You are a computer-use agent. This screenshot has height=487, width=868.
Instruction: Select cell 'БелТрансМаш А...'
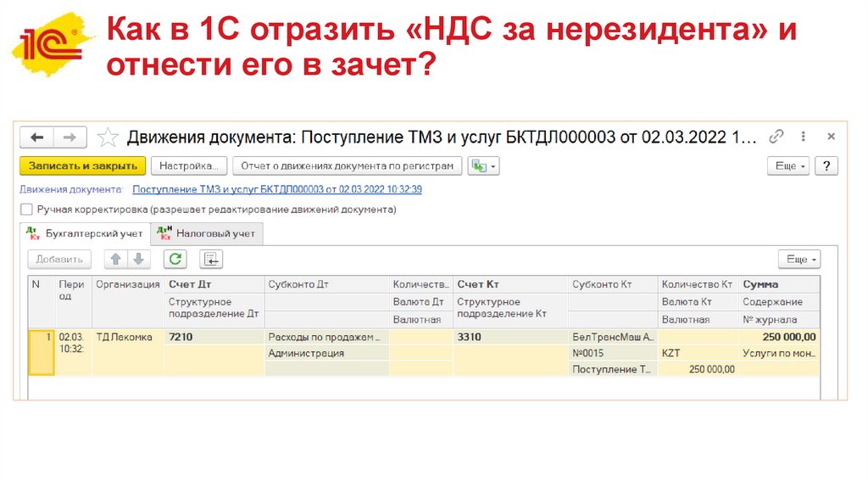613,337
